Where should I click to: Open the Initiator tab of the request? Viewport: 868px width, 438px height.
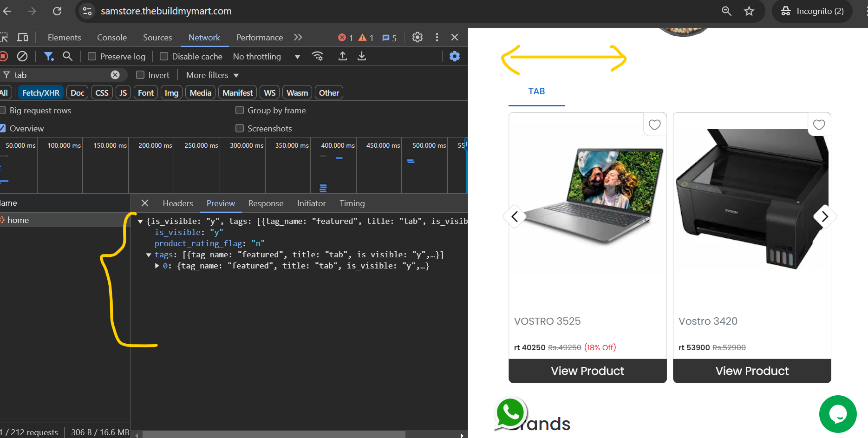311,203
